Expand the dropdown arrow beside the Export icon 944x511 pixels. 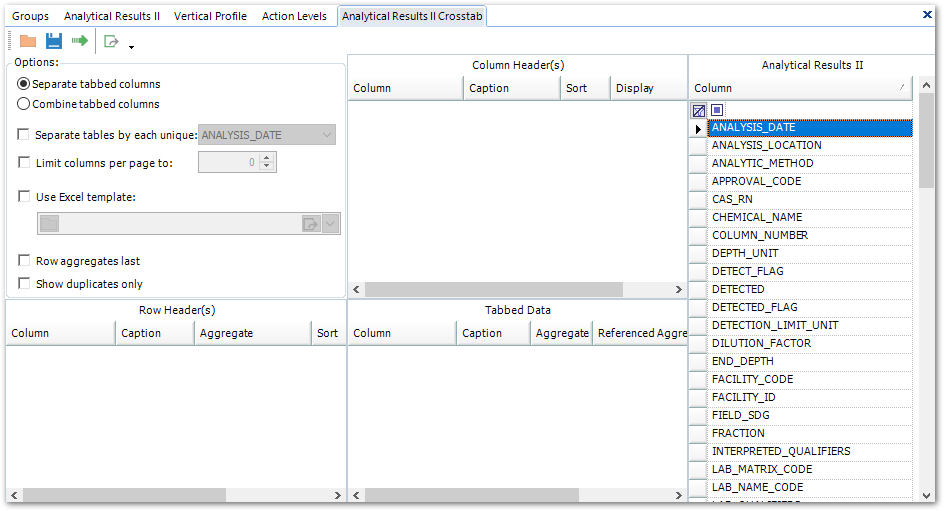coord(131,46)
